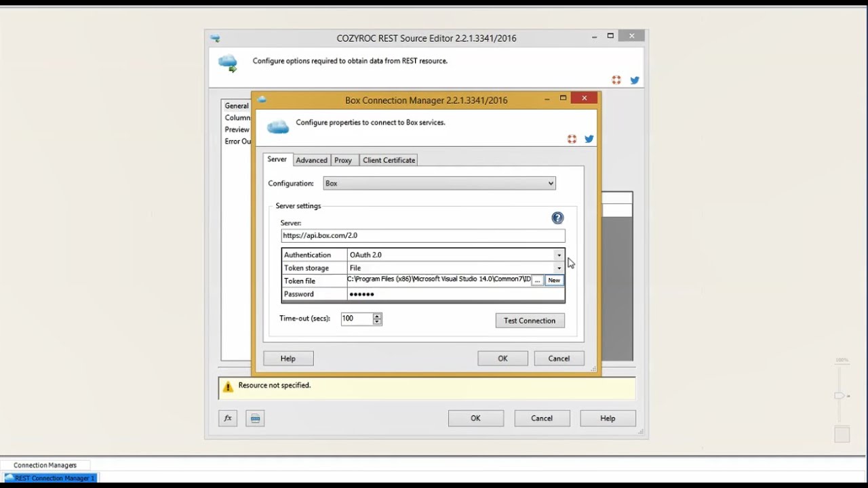Click the help lifebuoy icon in Box Connection Manager
This screenshot has height=488, width=868.
(572, 139)
